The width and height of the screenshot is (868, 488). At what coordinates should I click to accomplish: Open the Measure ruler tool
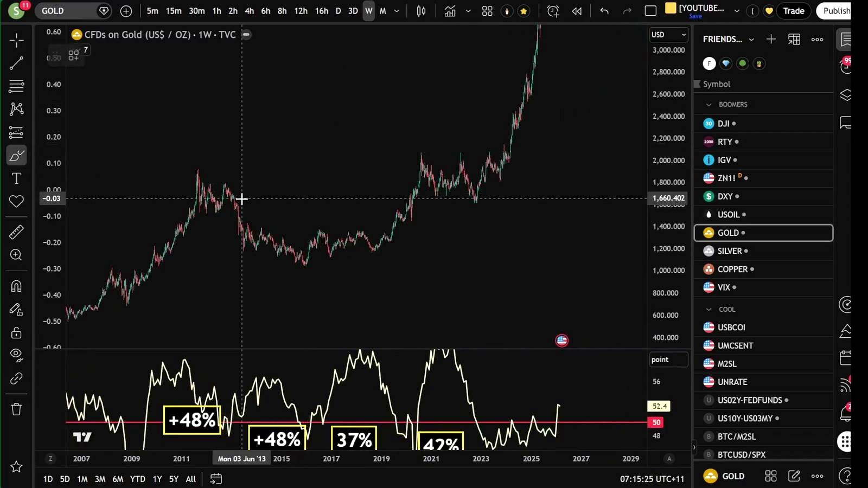pyautogui.click(x=16, y=232)
